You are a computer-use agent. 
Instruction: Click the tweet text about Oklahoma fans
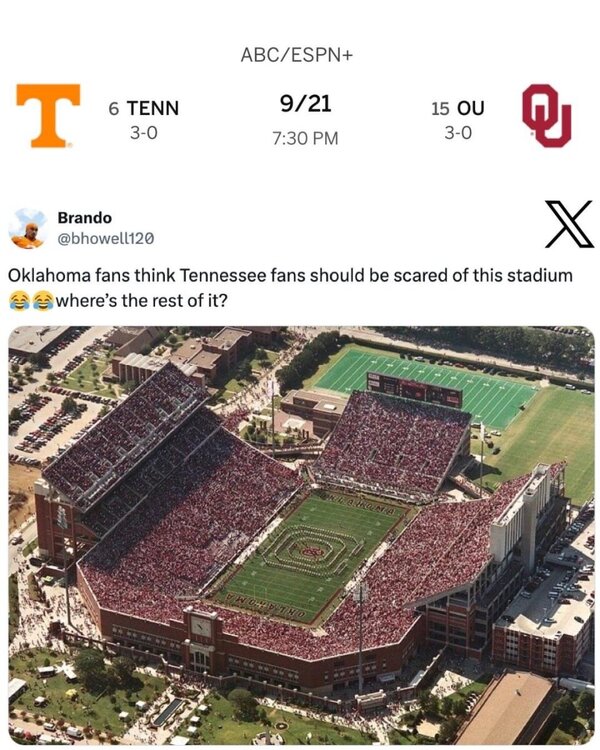tap(290, 275)
